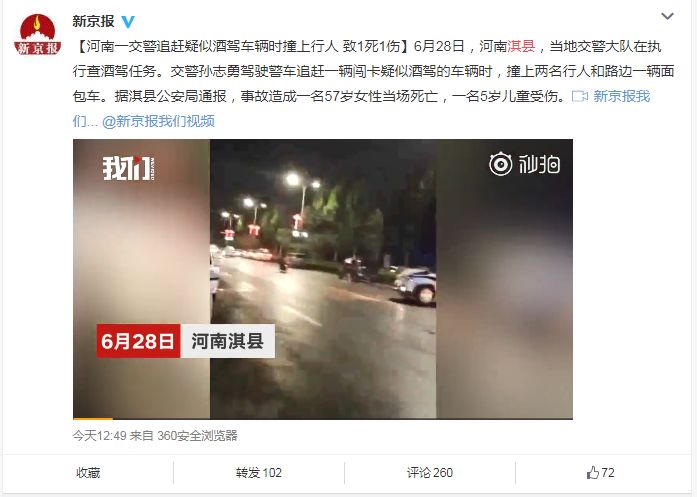The width and height of the screenshot is (697, 497).
Task: Click the 我们 video logo watermark
Action: 128,168
